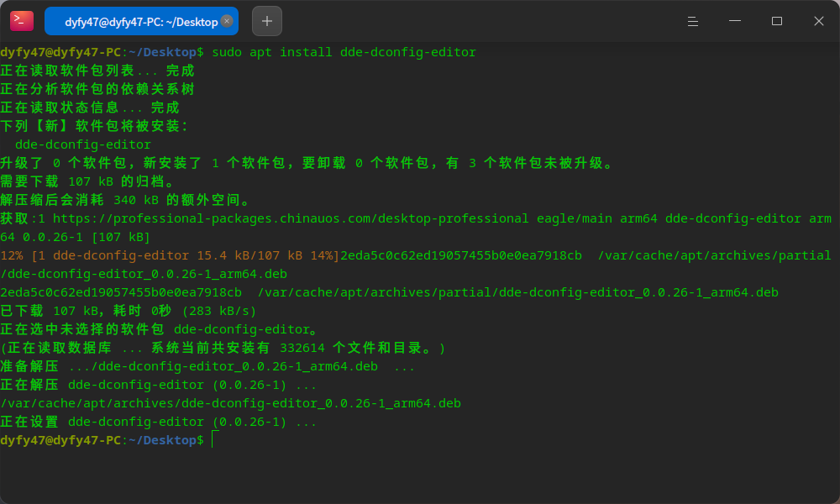
Task: Select the dyfy47@dyfy47-PC: ~/Desktop tab
Action: [x=141, y=22]
